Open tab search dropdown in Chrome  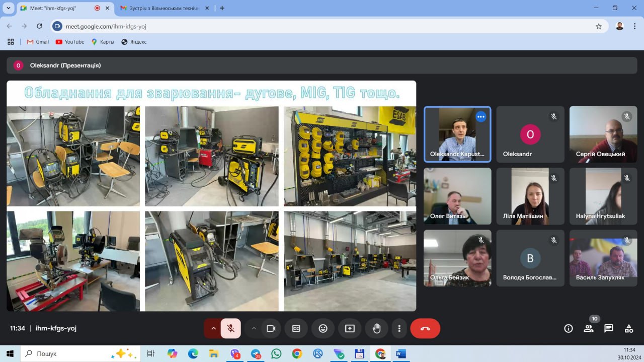click(x=8, y=8)
